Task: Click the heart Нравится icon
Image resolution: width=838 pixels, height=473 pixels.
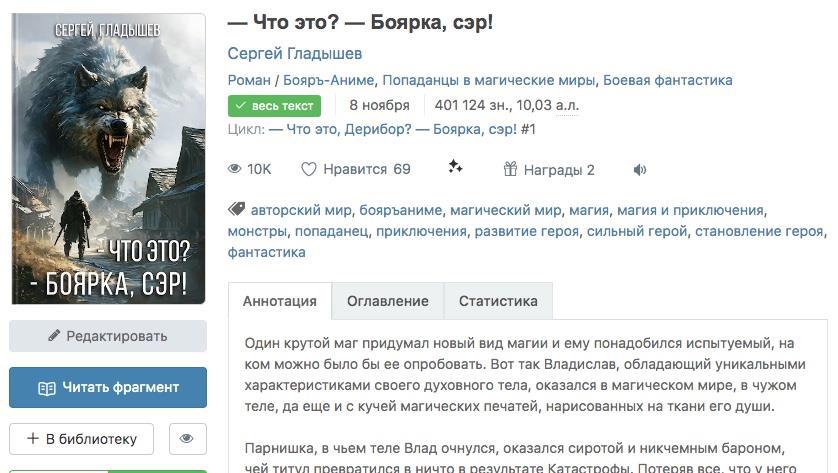Action: pyautogui.click(x=309, y=169)
